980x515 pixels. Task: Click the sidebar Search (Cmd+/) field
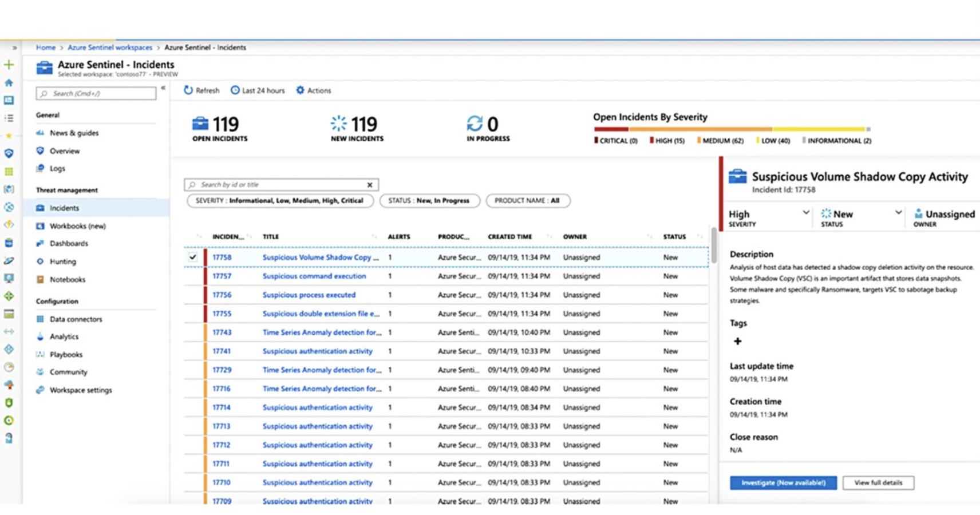click(x=96, y=93)
